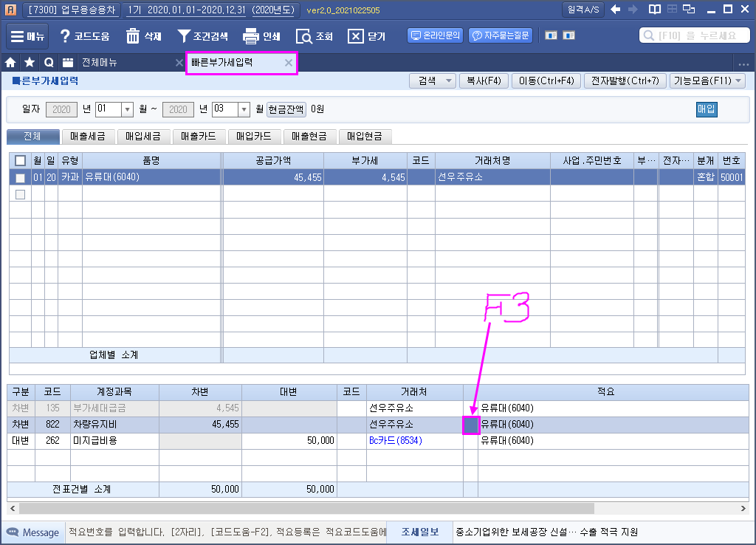Select the 전체 tab
This screenshot has height=545, width=756.
[32, 137]
